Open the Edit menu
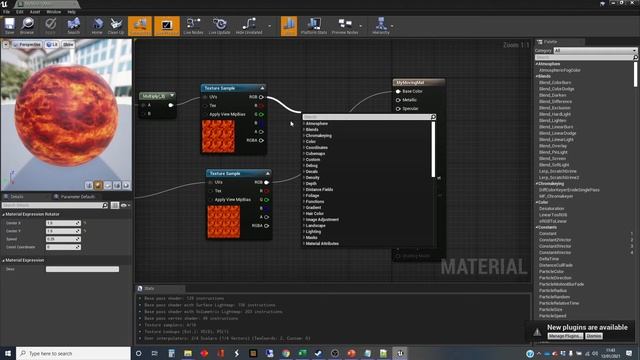This screenshot has height=360, width=640. (20, 12)
